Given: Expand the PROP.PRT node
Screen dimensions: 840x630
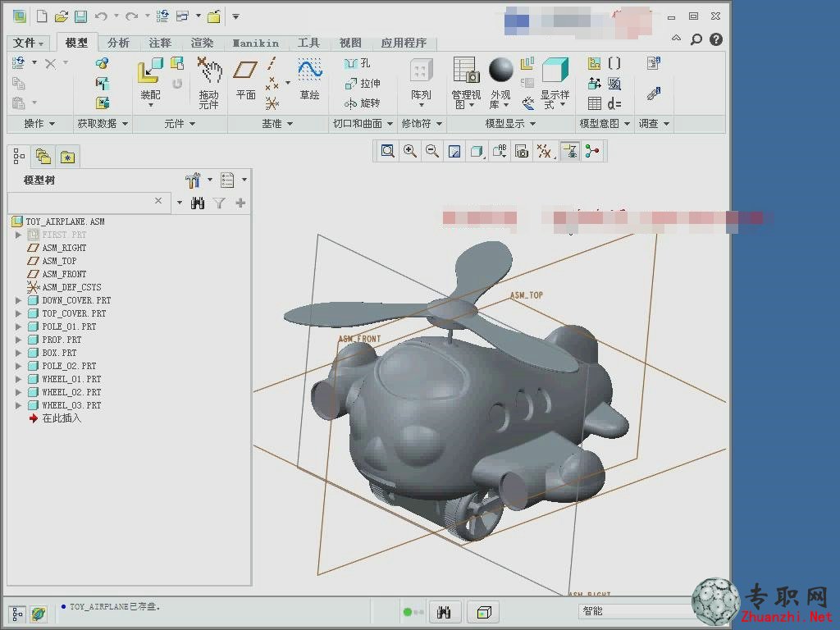Looking at the screenshot, I should [x=18, y=340].
